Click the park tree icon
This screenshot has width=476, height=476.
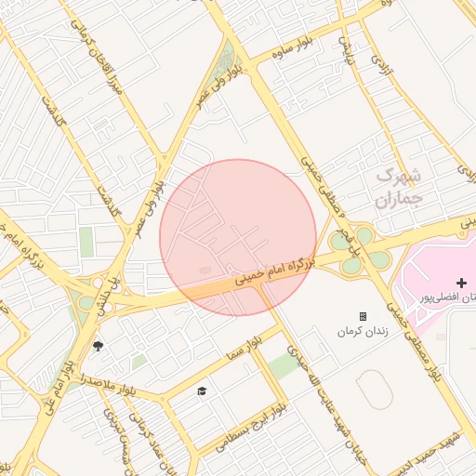pyautogui.click(x=98, y=346)
